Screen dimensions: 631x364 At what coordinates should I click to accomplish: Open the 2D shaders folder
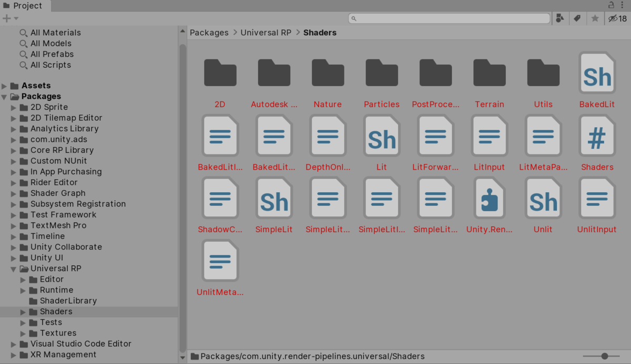(220, 72)
